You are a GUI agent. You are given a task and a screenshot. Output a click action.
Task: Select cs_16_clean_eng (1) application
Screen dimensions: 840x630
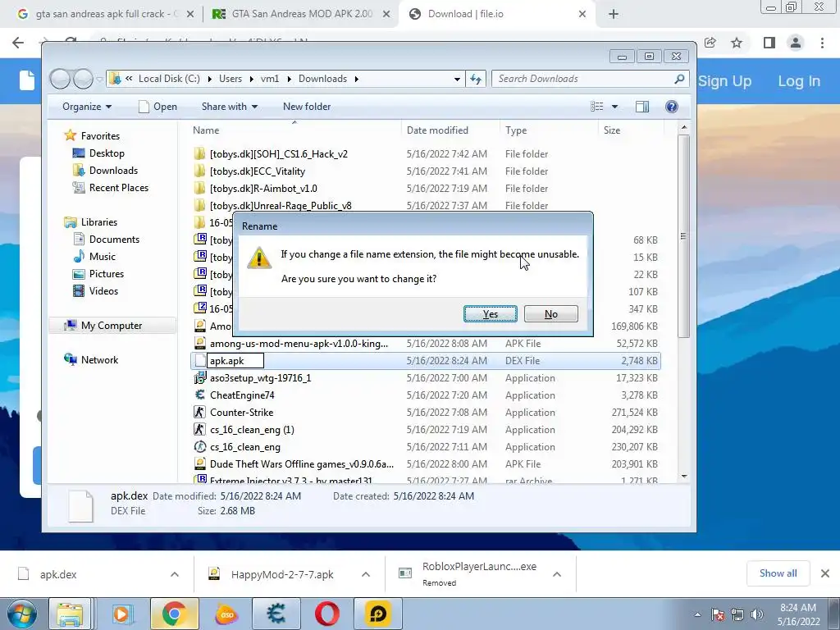pyautogui.click(x=252, y=430)
